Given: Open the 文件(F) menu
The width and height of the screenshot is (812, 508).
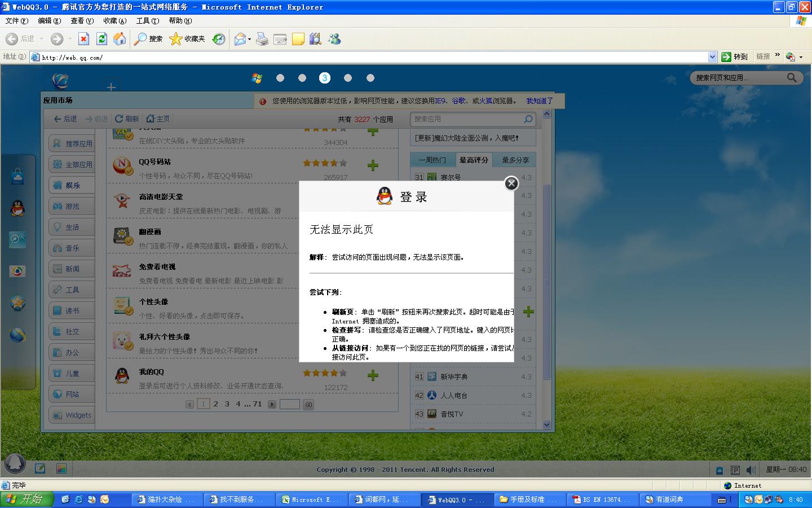Looking at the screenshot, I should click(17, 21).
